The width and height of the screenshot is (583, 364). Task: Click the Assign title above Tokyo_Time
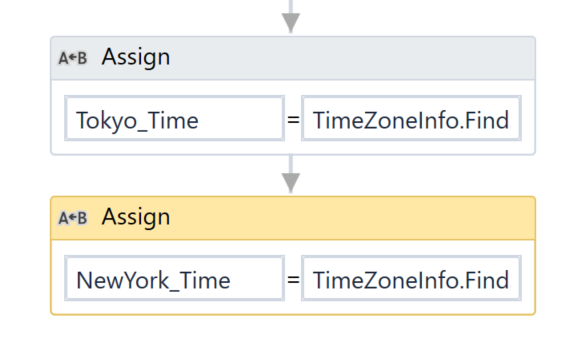(136, 58)
